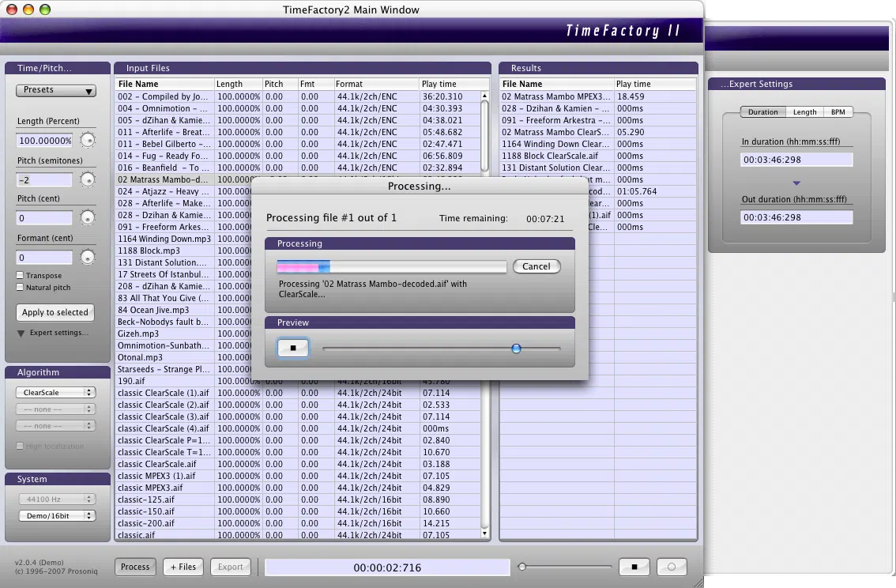Adjust the Length (Percent) rotary knob
The width and height of the screenshot is (896, 588).
[88, 139]
